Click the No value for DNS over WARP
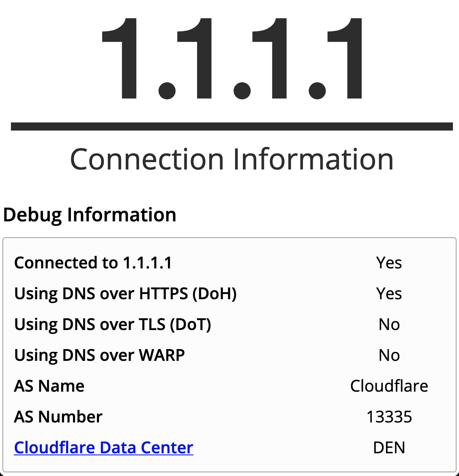 (389, 355)
